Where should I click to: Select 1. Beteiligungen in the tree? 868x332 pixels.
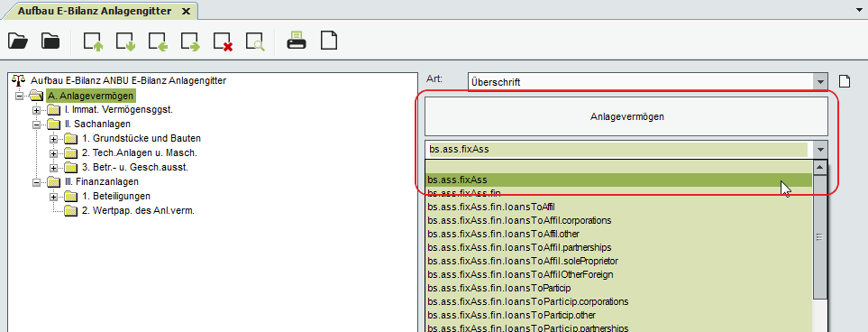pos(116,196)
